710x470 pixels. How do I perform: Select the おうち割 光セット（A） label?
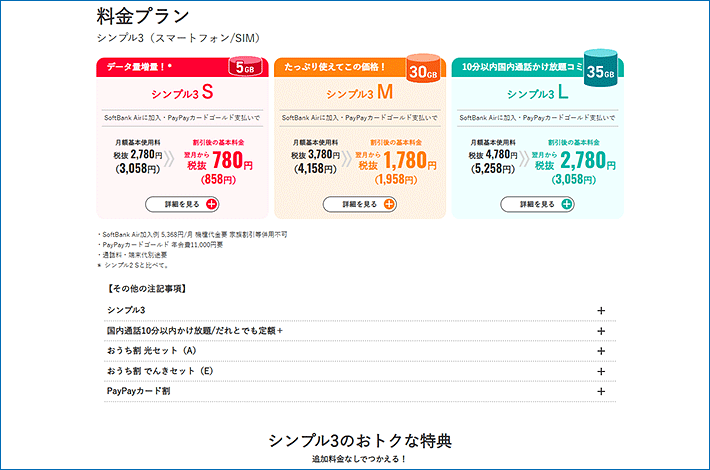click(151, 351)
